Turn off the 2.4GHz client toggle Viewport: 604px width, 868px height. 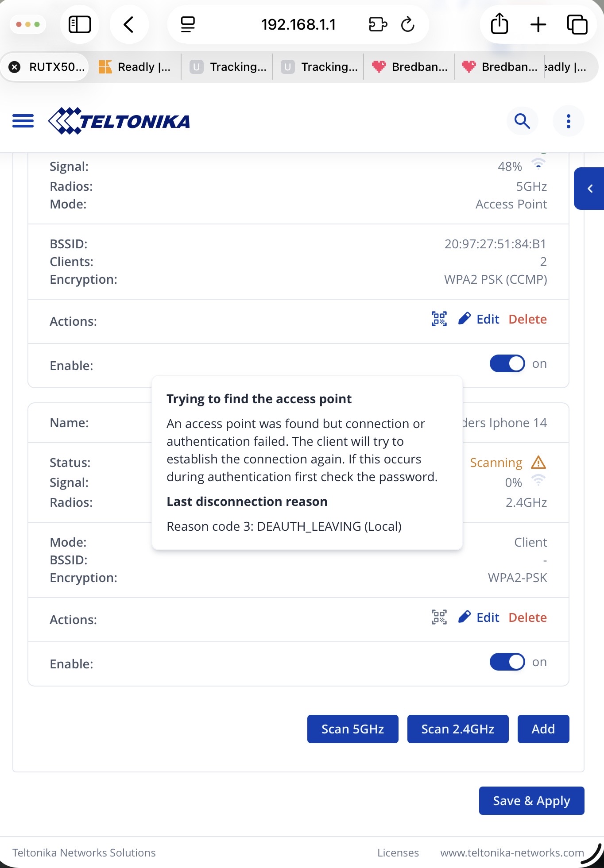point(507,662)
